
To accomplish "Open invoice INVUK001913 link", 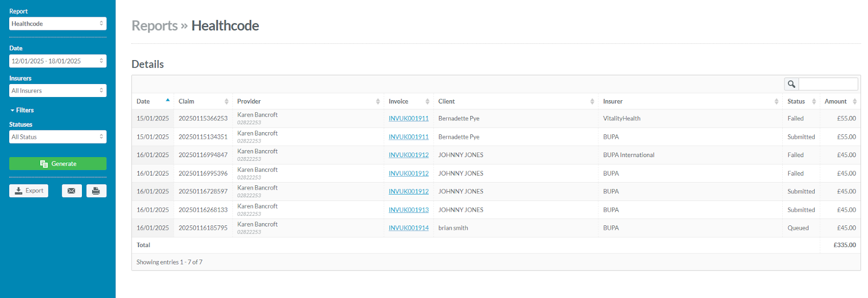I will 409,210.
